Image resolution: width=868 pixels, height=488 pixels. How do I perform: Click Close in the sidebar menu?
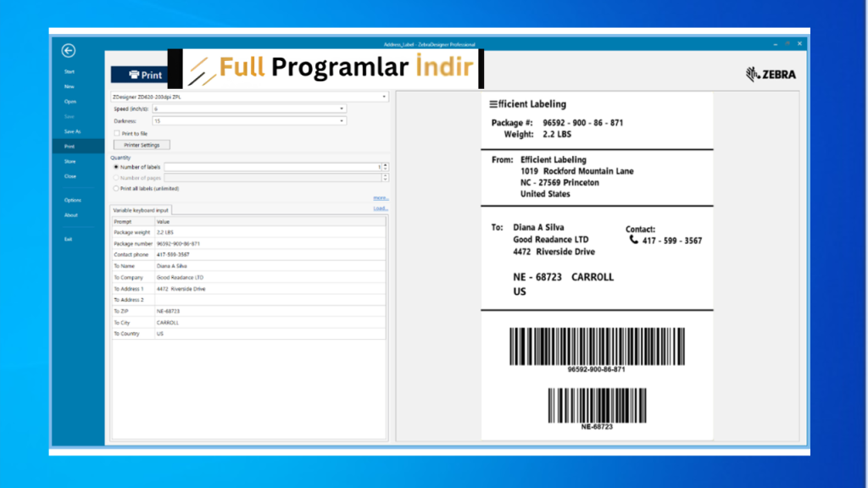click(x=70, y=176)
